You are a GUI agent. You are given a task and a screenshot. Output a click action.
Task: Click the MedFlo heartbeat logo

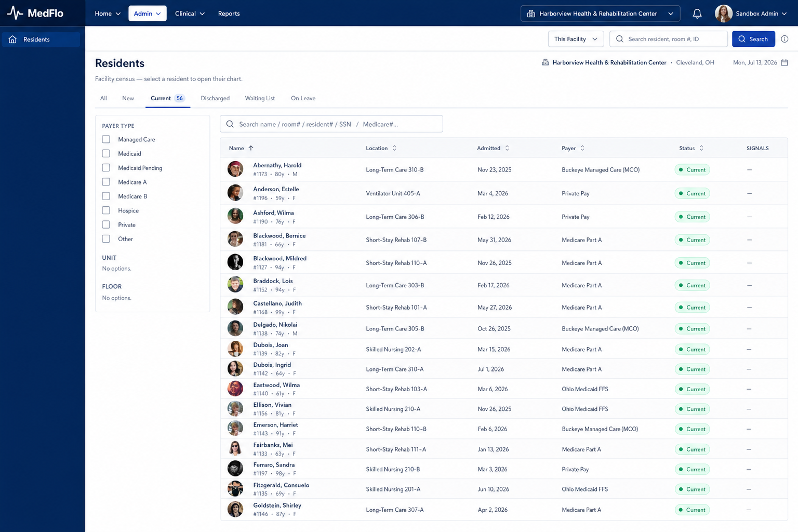(15, 13)
